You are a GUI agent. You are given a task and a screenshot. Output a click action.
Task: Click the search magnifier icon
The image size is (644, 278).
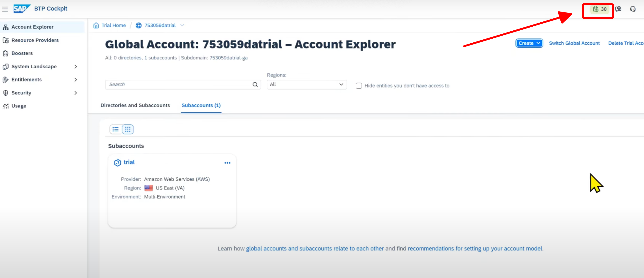click(x=255, y=85)
